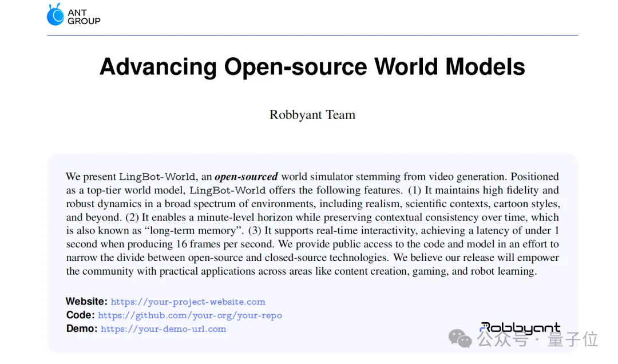The width and height of the screenshot is (618, 364).
Task: Open the your-project-website.com link
Action: (x=188, y=302)
